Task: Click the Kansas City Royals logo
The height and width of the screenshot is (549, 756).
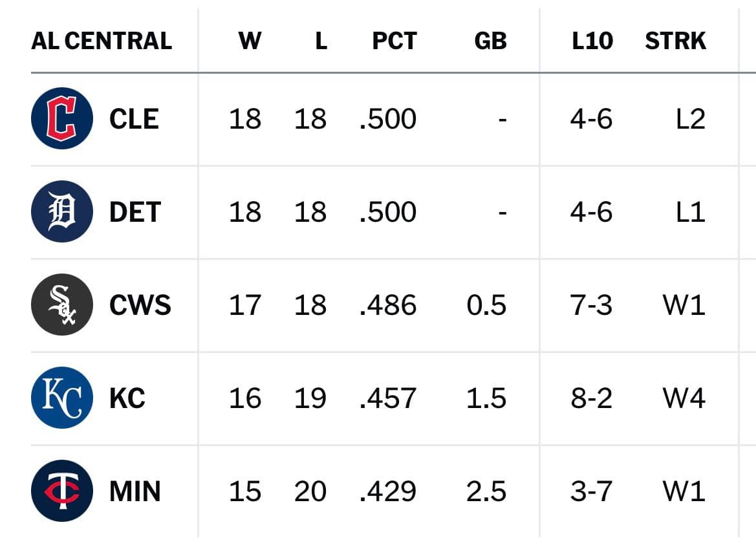Action: (x=62, y=398)
